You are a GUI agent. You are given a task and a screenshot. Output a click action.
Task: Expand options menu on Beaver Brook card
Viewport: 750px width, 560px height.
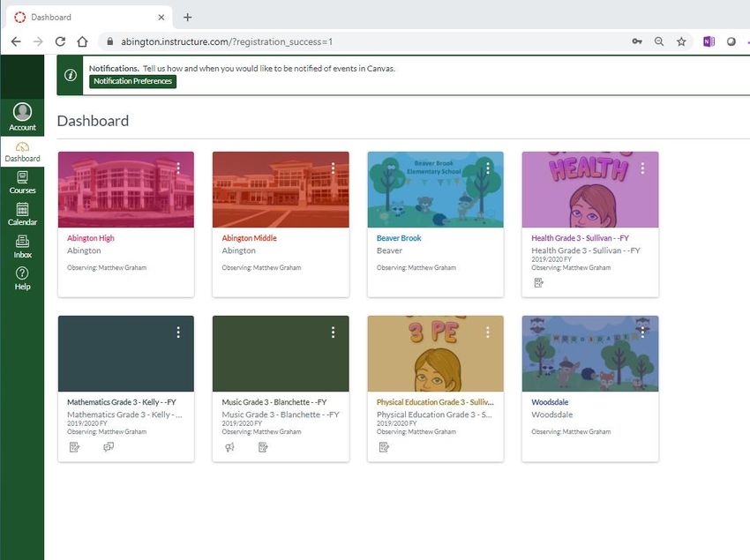click(x=488, y=168)
